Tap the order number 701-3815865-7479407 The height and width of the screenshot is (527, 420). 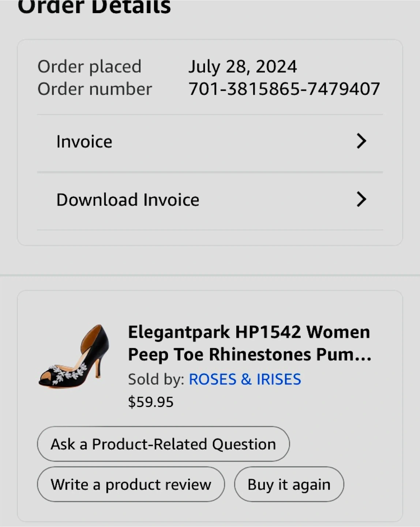[x=284, y=89]
